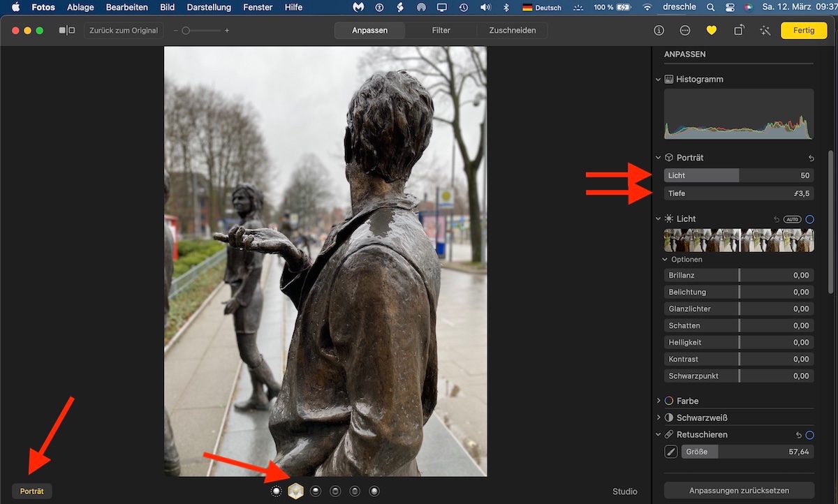Expand the Farbe section

[x=659, y=401]
